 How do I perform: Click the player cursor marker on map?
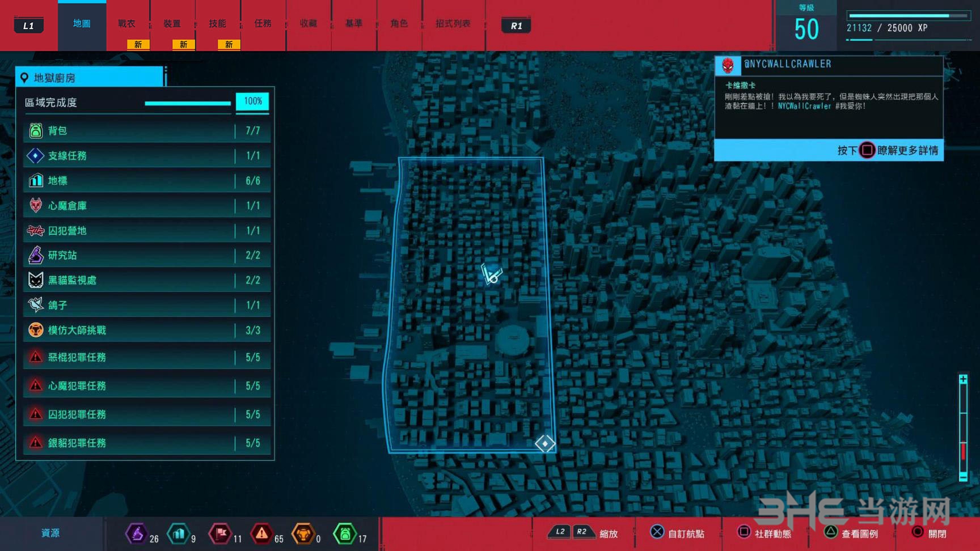[x=491, y=274]
